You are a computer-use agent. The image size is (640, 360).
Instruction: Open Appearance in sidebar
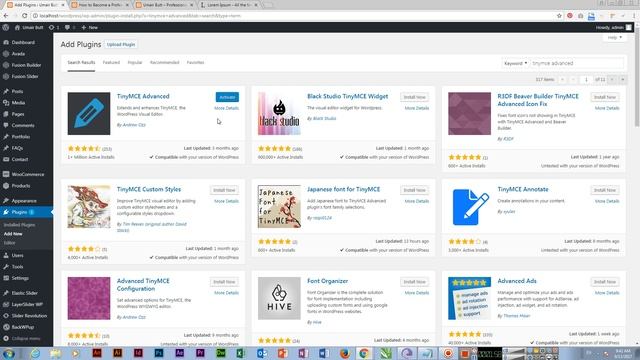[24, 201]
